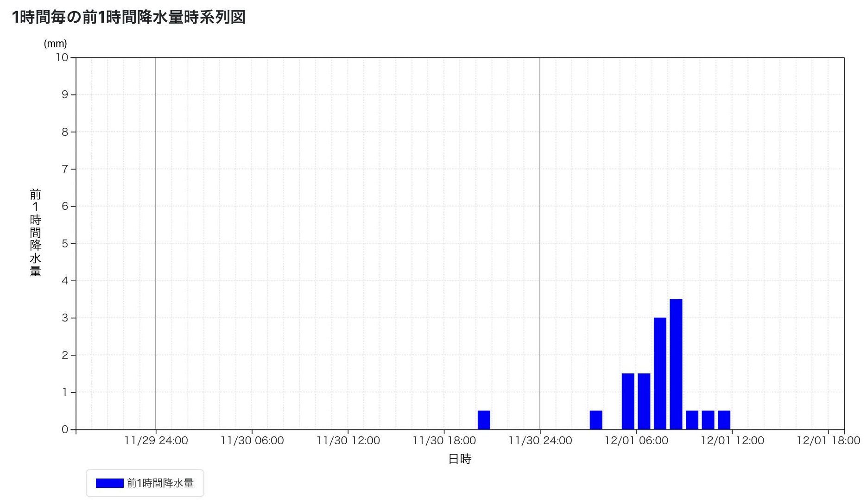
Task: Select the bar reaching 3 mm
Action: [x=660, y=373]
